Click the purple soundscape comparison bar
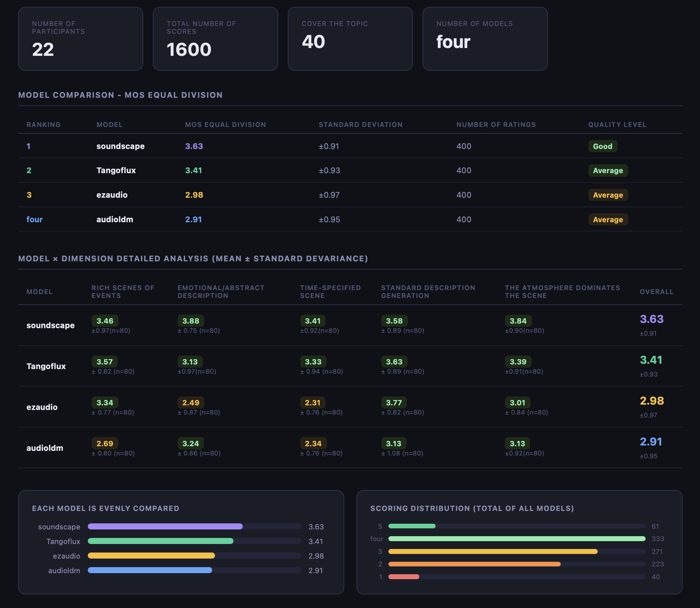700x608 pixels. (x=165, y=526)
